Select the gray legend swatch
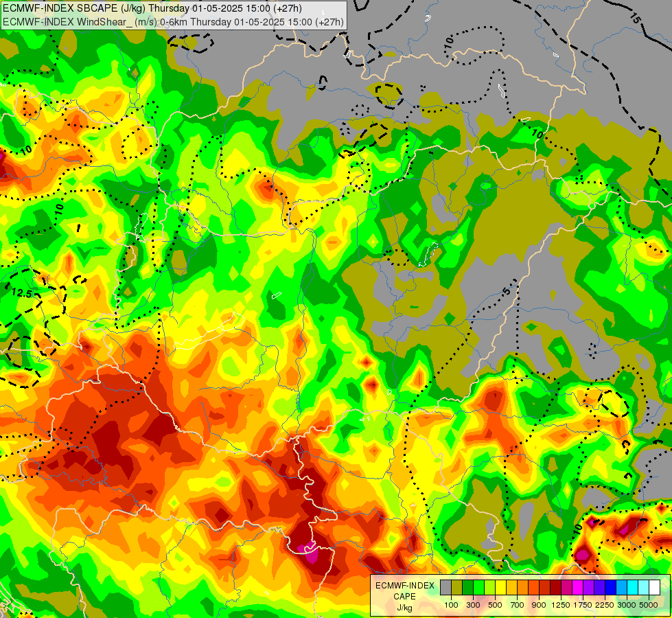The height and width of the screenshot is (618, 672). (x=445, y=587)
